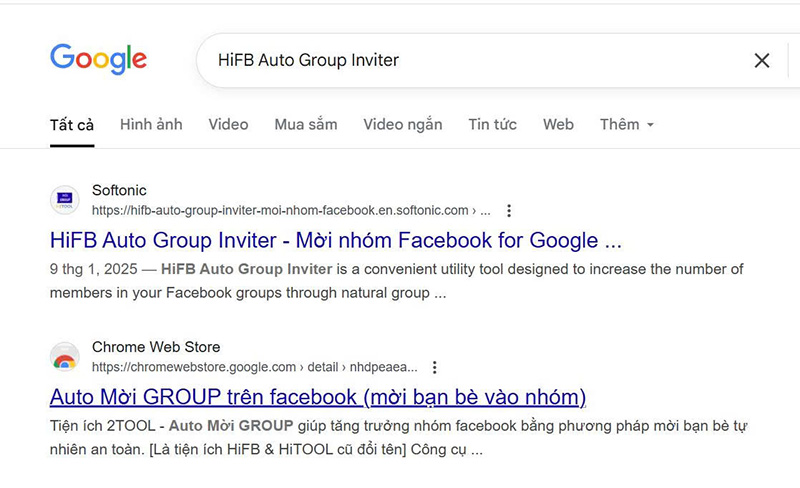Click the Softonic site favicon
This screenshot has width=800, height=488.
pos(65,200)
